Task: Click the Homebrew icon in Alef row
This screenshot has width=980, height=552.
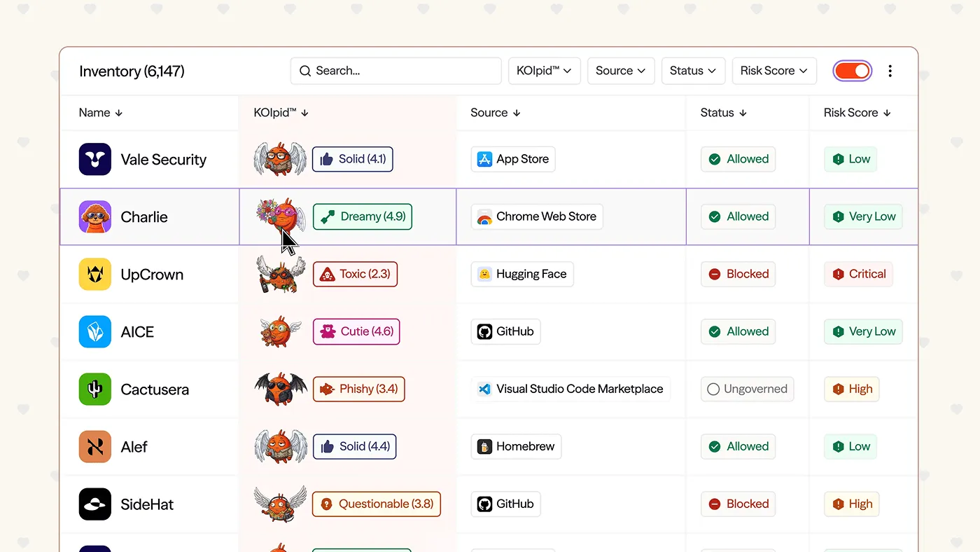Action: pos(484,446)
